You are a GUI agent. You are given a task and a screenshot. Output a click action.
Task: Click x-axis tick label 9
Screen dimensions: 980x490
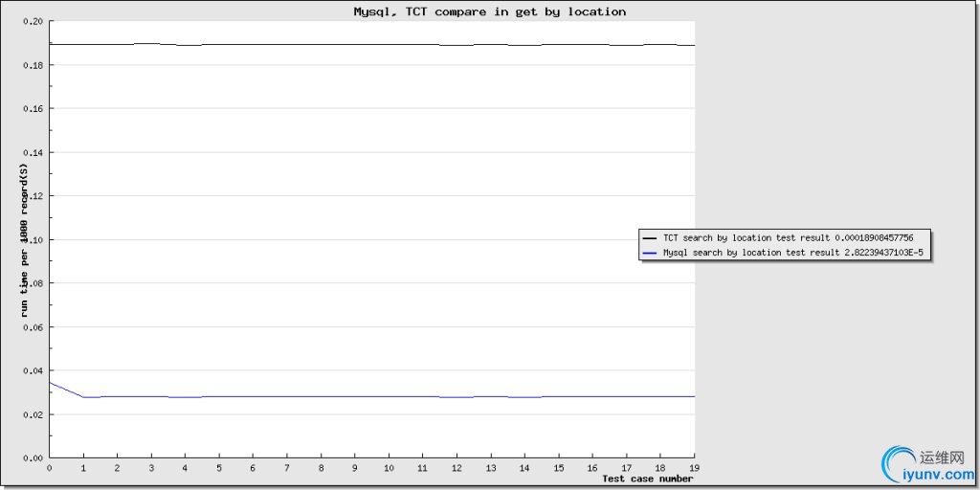click(355, 467)
